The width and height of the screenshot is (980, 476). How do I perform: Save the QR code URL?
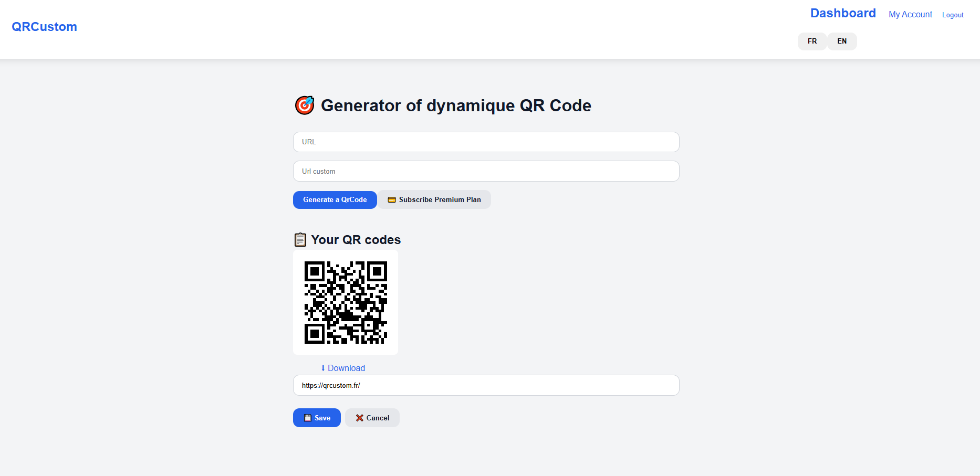click(x=317, y=418)
